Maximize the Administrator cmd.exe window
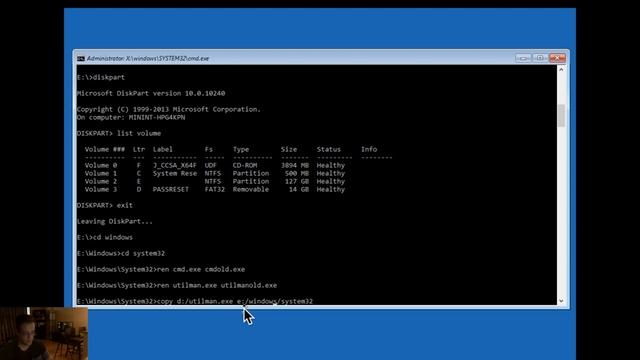Screen dimensions: 640x360 coord(540,58)
